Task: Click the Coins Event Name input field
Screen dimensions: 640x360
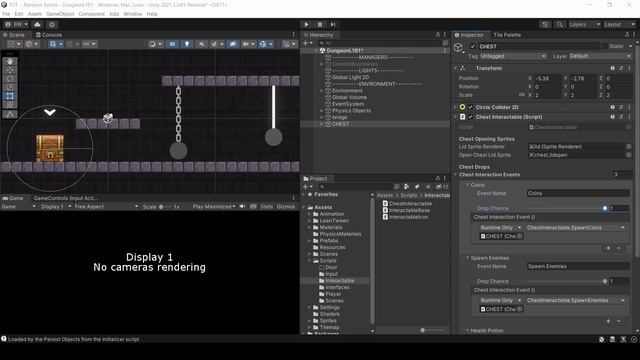Action: click(x=578, y=193)
